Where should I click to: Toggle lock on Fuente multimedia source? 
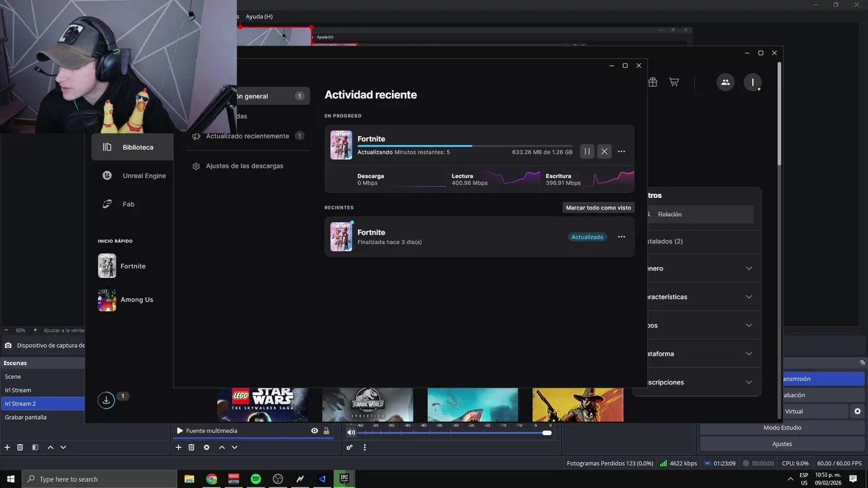click(326, 430)
